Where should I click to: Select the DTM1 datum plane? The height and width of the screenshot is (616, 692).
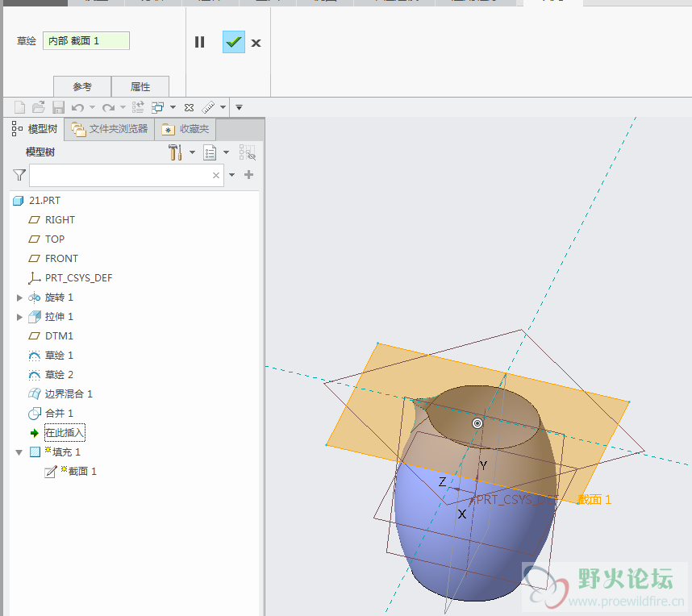click(59, 335)
